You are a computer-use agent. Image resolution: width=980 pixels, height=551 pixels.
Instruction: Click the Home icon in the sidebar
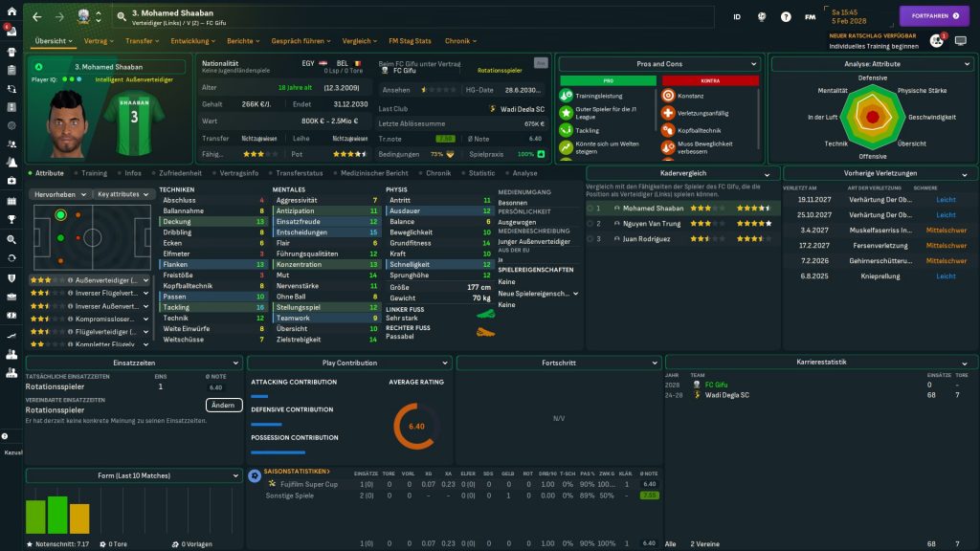[x=13, y=12]
